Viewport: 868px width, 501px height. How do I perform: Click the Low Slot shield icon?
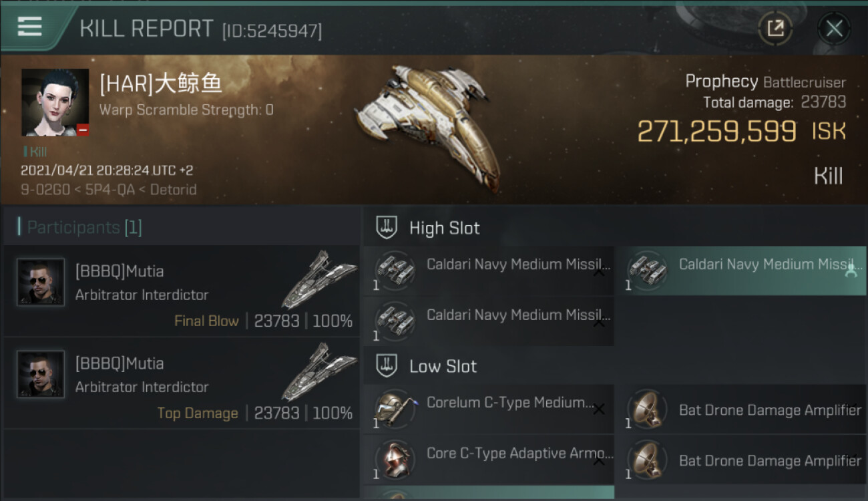pos(387,366)
